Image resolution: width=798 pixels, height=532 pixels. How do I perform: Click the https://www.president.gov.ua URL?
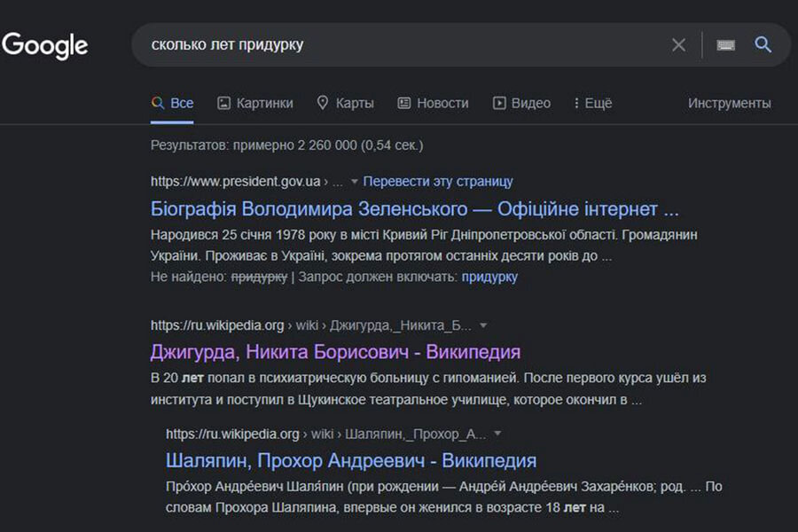pyautogui.click(x=236, y=182)
